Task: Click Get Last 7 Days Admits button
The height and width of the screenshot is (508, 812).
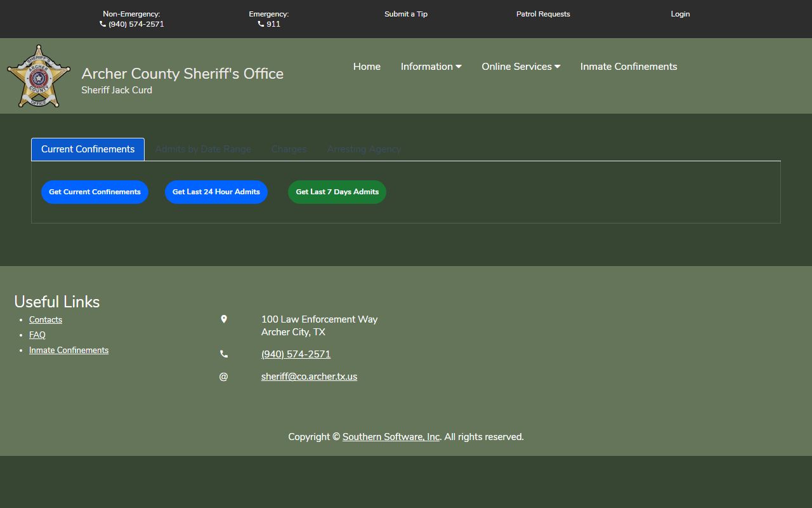Action: (337, 192)
